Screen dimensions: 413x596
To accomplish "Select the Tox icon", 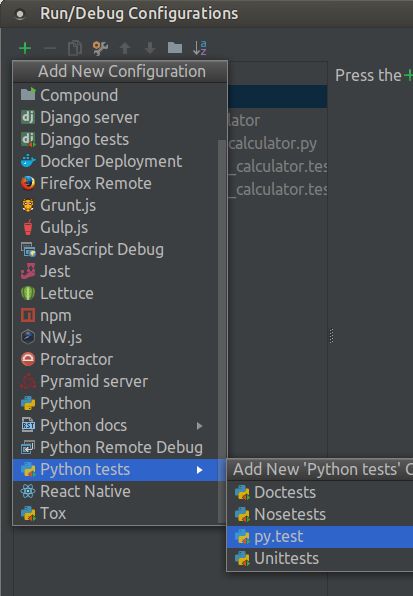I will click(28, 513).
